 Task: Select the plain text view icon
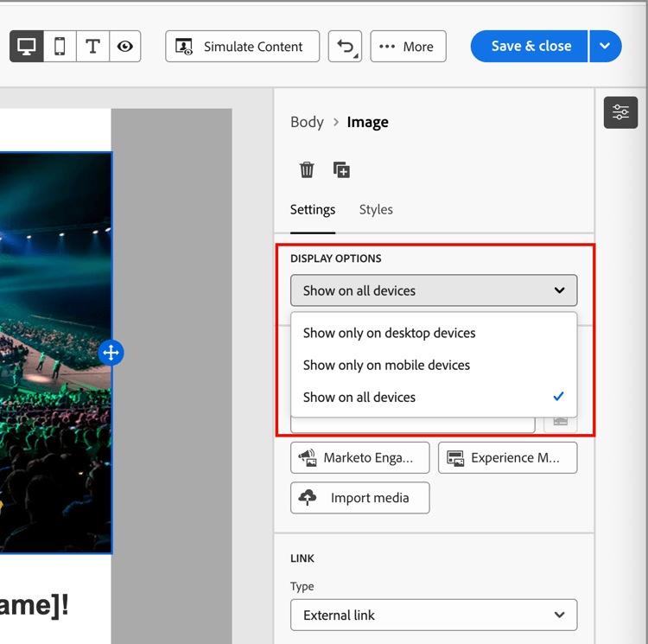(x=92, y=47)
